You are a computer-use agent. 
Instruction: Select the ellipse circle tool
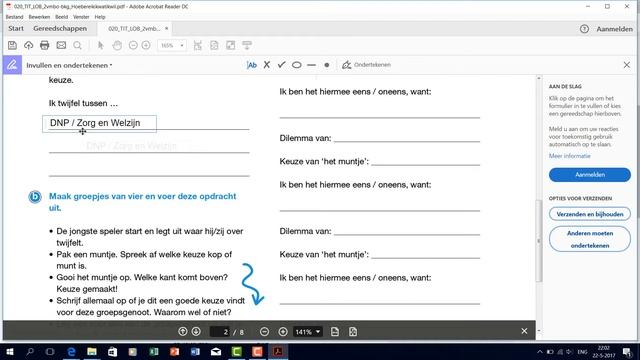click(297, 65)
